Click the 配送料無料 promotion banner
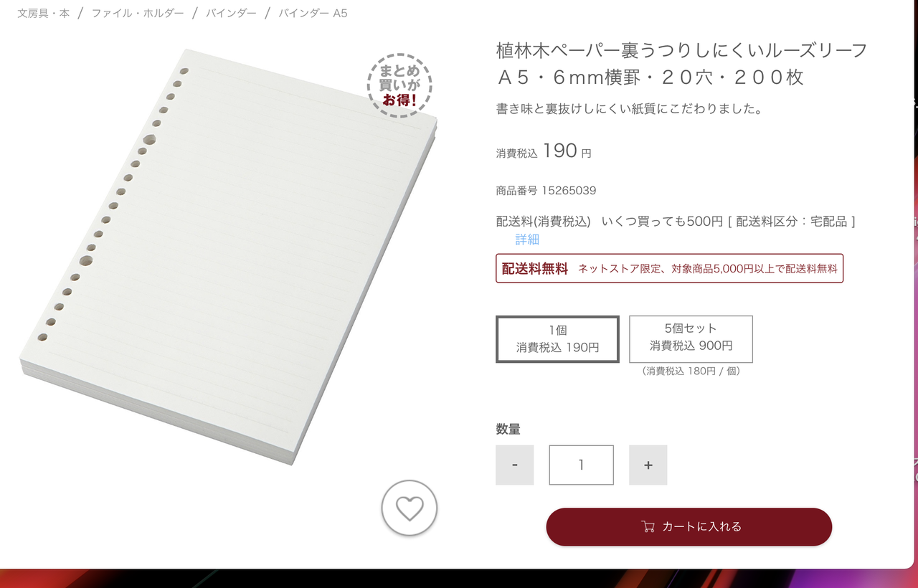The image size is (918, 588). tap(669, 268)
